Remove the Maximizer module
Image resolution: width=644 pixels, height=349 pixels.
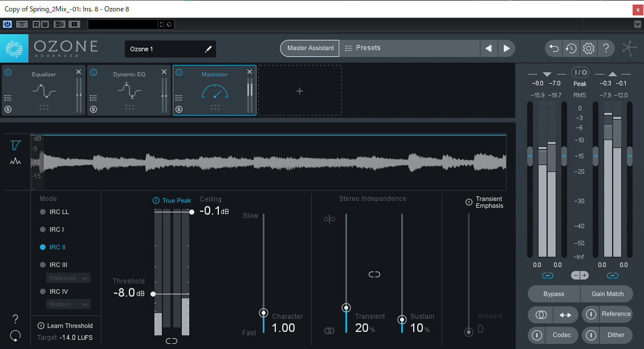[249, 72]
